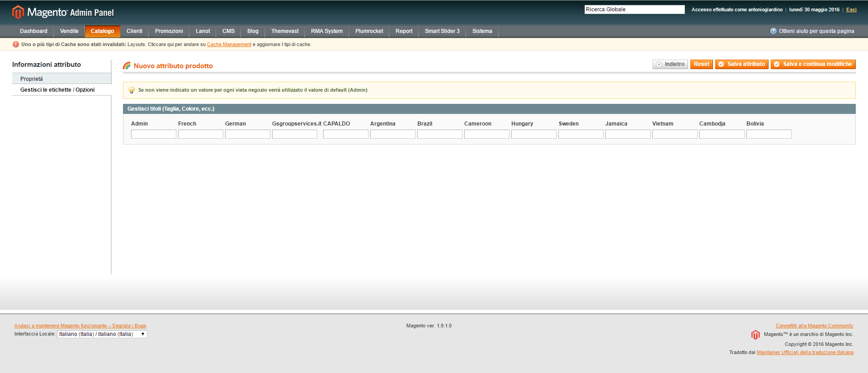The width and height of the screenshot is (868, 373).
Task: Click the Magento logo in footer
Action: (755, 335)
